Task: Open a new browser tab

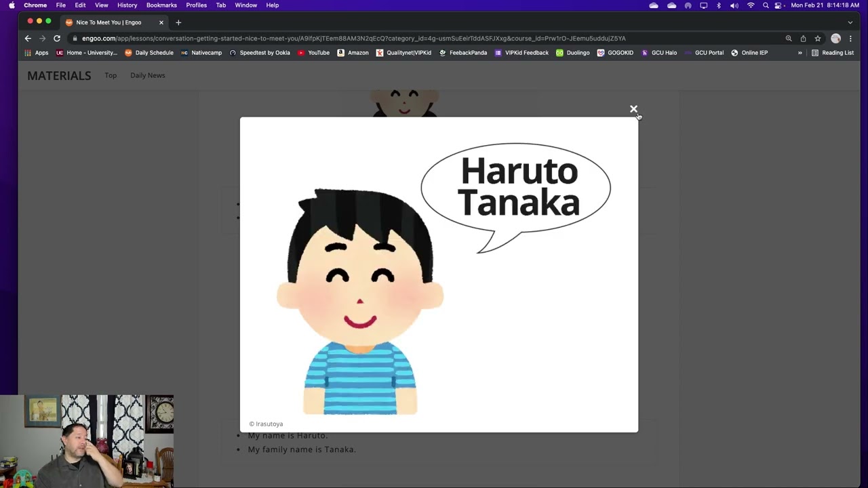Action: (x=178, y=22)
